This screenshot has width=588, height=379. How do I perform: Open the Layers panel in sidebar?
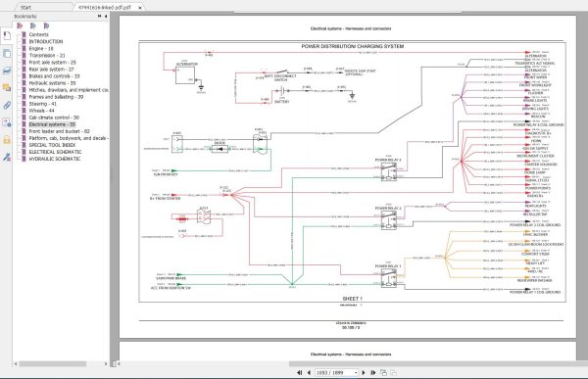7,71
